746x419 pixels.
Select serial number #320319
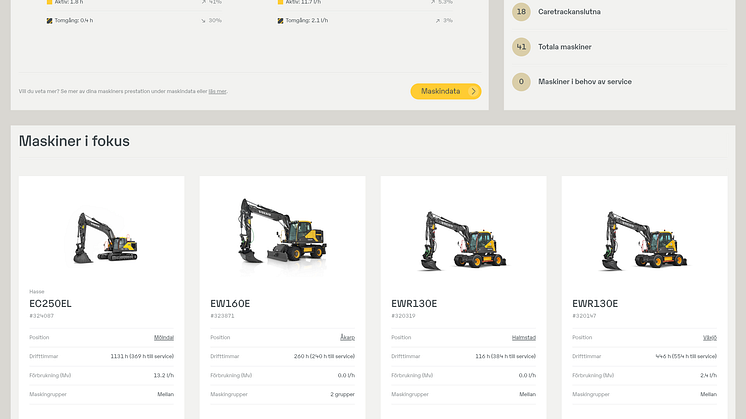[x=403, y=316]
